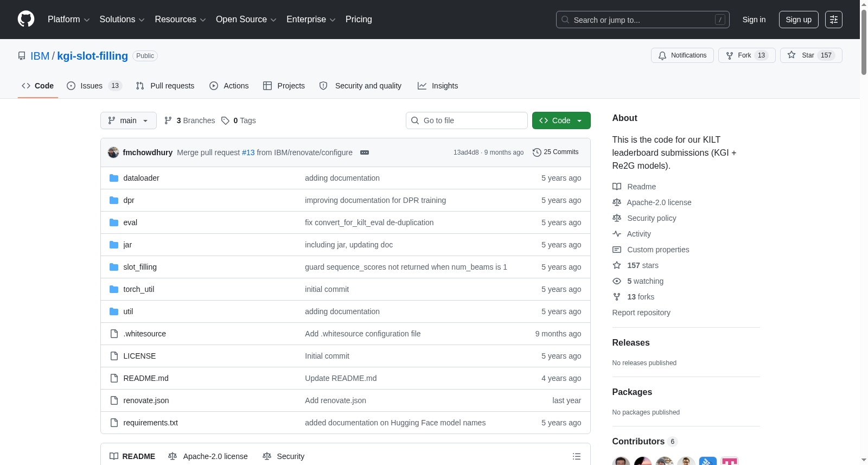Click the fork icon beside 13 forks

click(x=617, y=297)
